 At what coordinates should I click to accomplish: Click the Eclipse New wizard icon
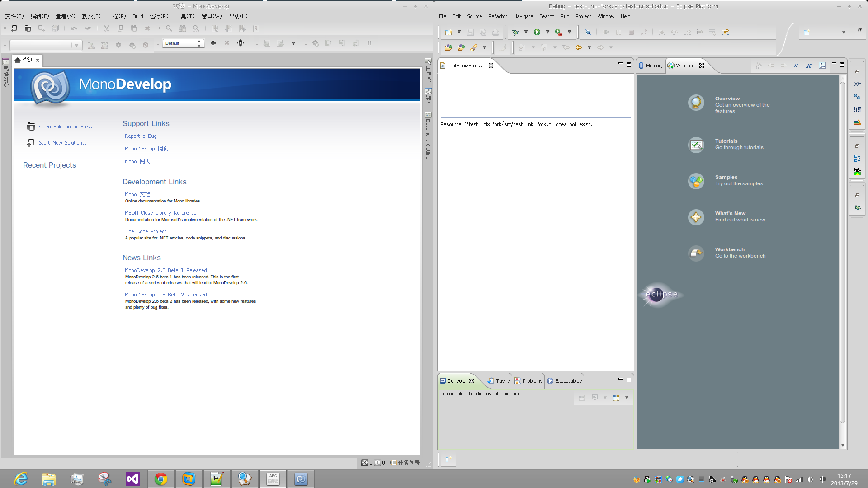[448, 32]
